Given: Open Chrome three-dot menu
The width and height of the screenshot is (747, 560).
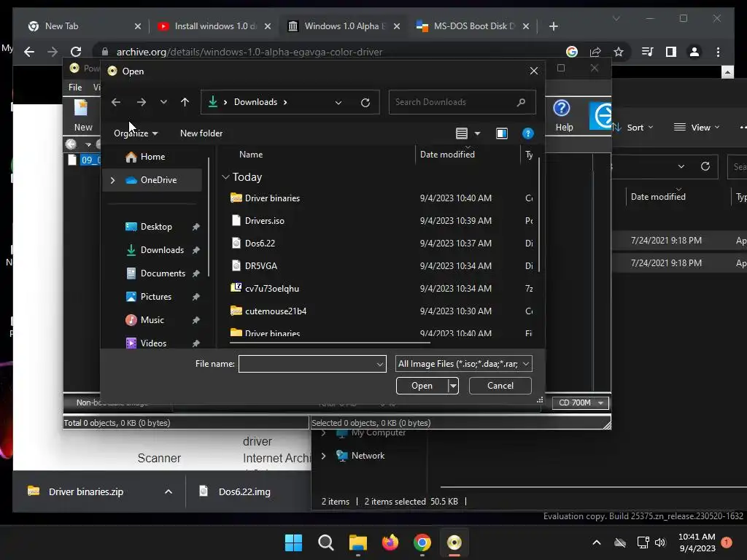Looking at the screenshot, I should [718, 52].
